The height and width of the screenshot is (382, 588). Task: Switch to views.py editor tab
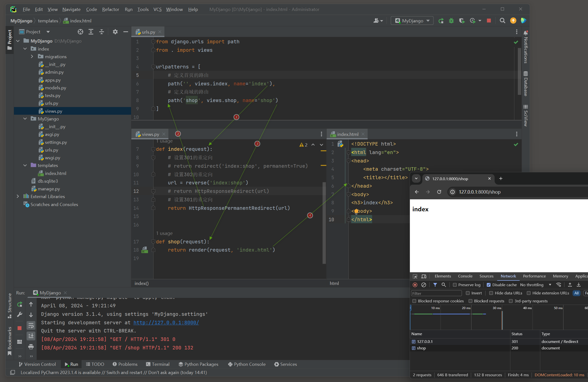click(x=150, y=134)
